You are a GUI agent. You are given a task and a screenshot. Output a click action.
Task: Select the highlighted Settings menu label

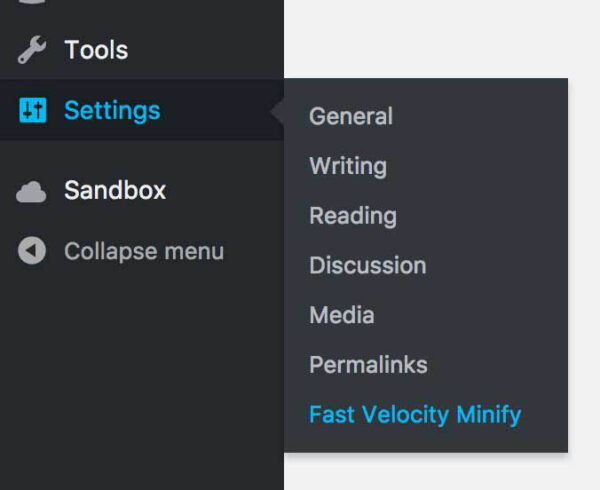coord(112,110)
